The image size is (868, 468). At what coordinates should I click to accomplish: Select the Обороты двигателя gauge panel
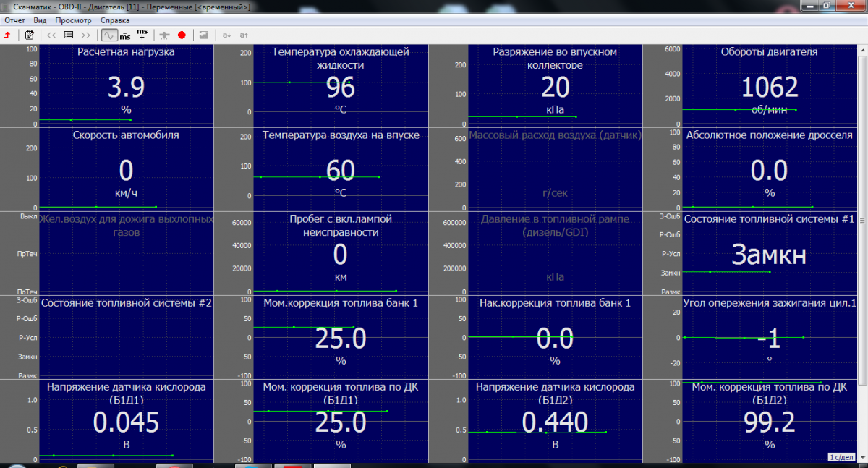click(x=769, y=85)
